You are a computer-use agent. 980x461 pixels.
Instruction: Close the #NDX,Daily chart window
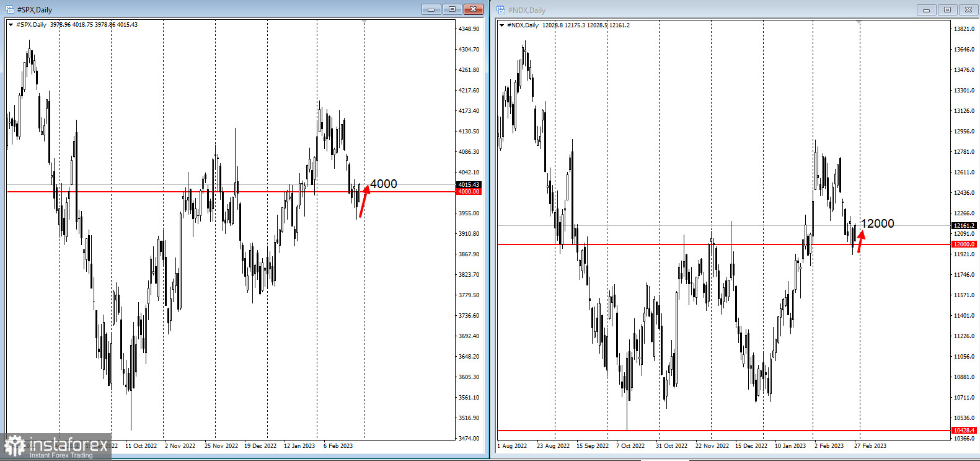968,10
